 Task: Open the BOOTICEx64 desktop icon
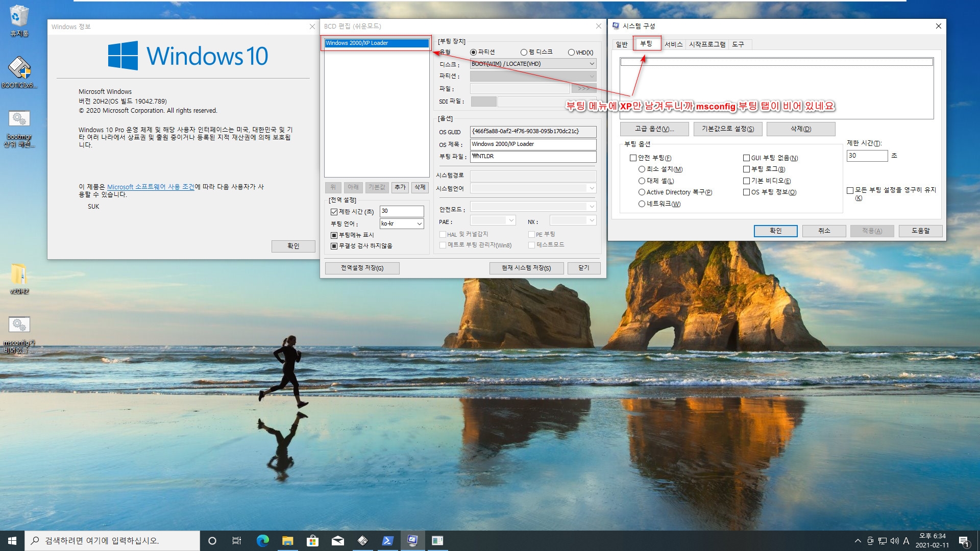19,71
